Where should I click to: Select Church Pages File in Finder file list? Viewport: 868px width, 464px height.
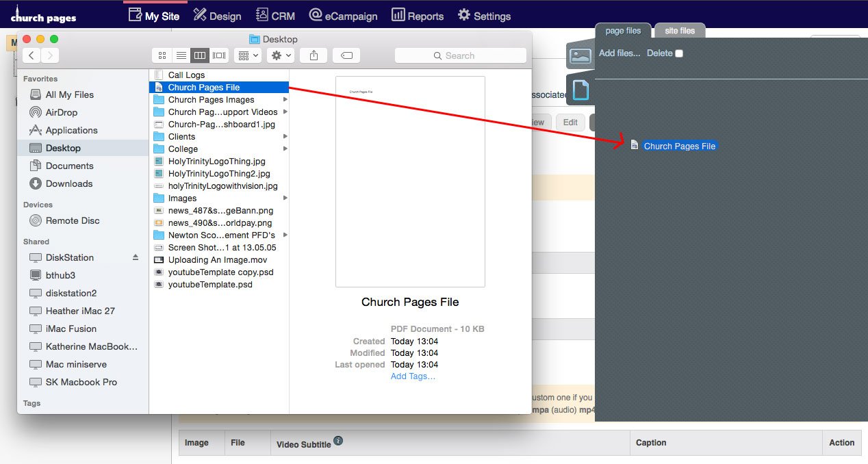coord(218,88)
